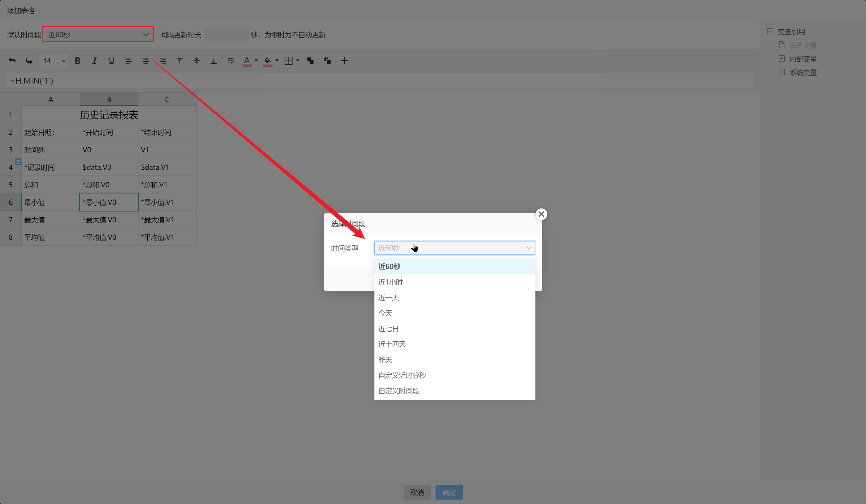Select the 起始日期: cell
This screenshot has height=504, width=866.
pos(51,132)
